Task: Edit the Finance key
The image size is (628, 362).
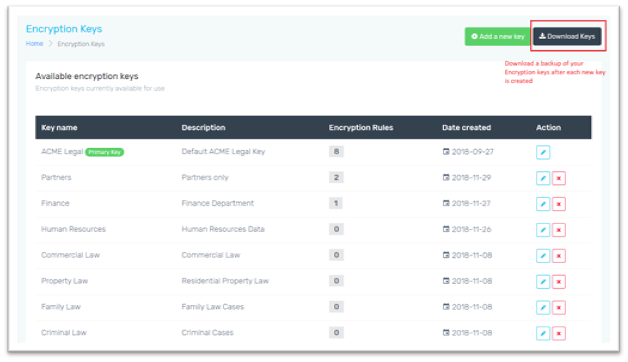Action: [x=543, y=204]
